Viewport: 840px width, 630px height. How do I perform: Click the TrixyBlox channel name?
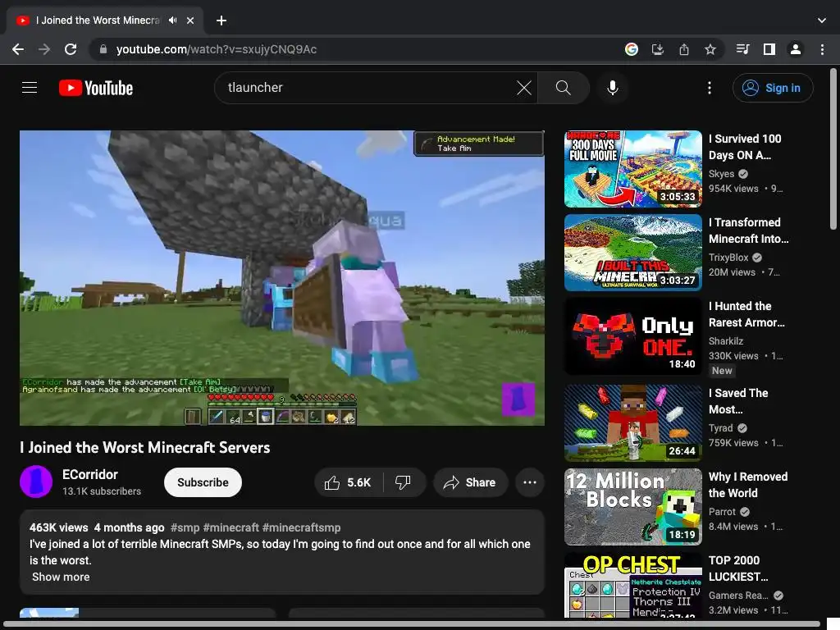click(x=728, y=257)
